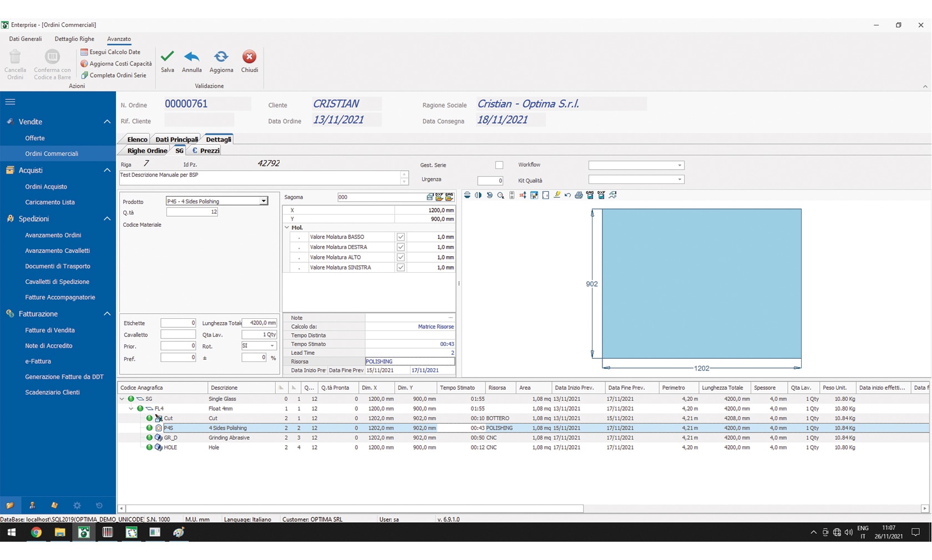
Task: Click the history clock icon at sidebar bottom
Action: pyautogui.click(x=99, y=505)
